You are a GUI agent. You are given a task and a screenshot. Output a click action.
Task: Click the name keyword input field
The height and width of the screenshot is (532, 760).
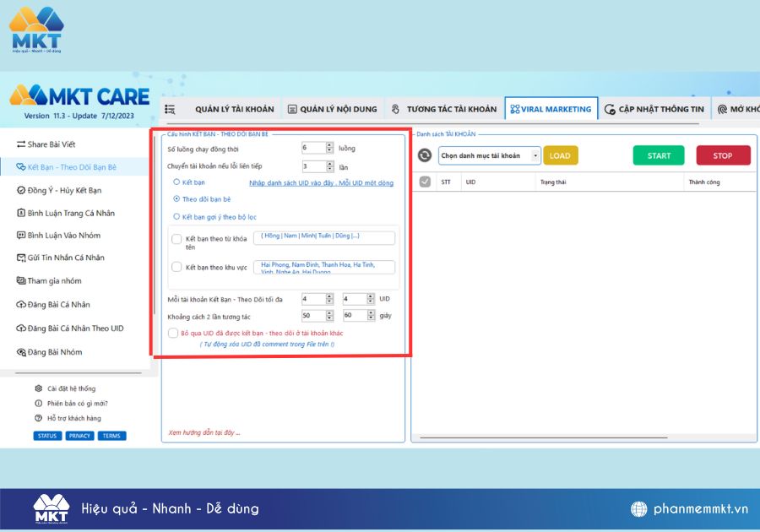pos(324,238)
